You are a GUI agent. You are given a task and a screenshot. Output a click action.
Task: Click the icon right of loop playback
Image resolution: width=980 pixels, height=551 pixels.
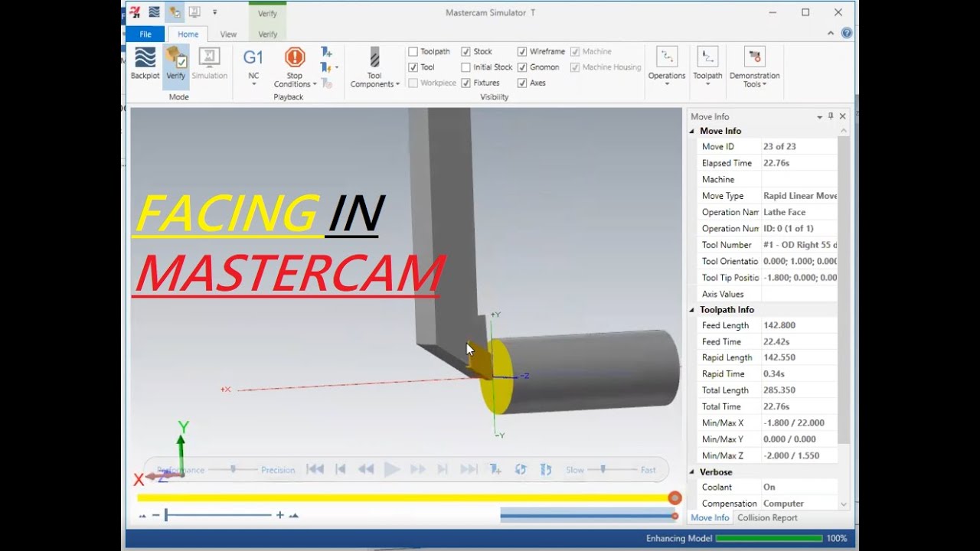(x=546, y=470)
